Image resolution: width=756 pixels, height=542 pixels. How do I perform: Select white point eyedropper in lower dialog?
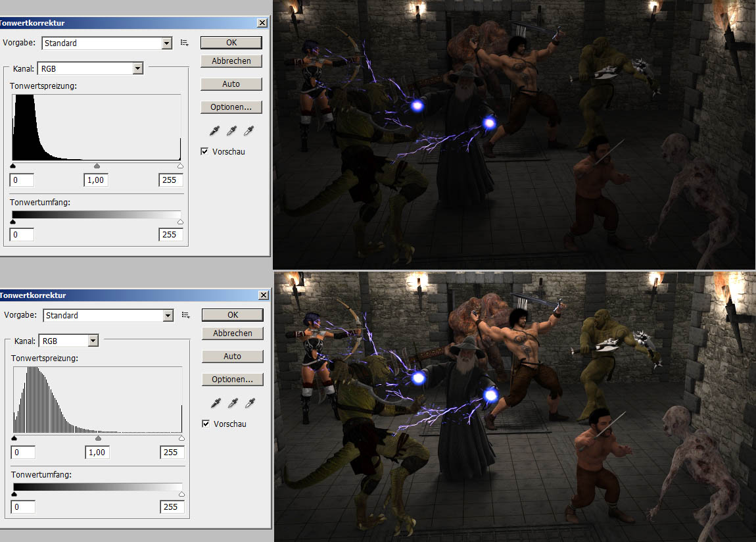coord(250,403)
